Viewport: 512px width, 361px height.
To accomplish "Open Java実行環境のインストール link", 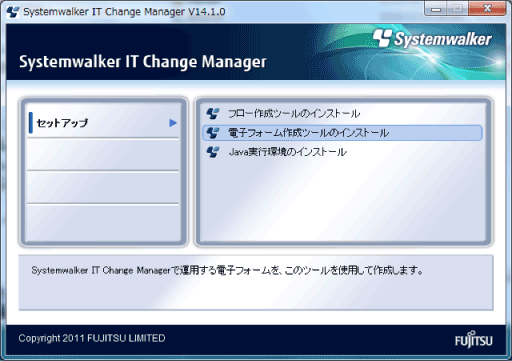I will [x=287, y=152].
